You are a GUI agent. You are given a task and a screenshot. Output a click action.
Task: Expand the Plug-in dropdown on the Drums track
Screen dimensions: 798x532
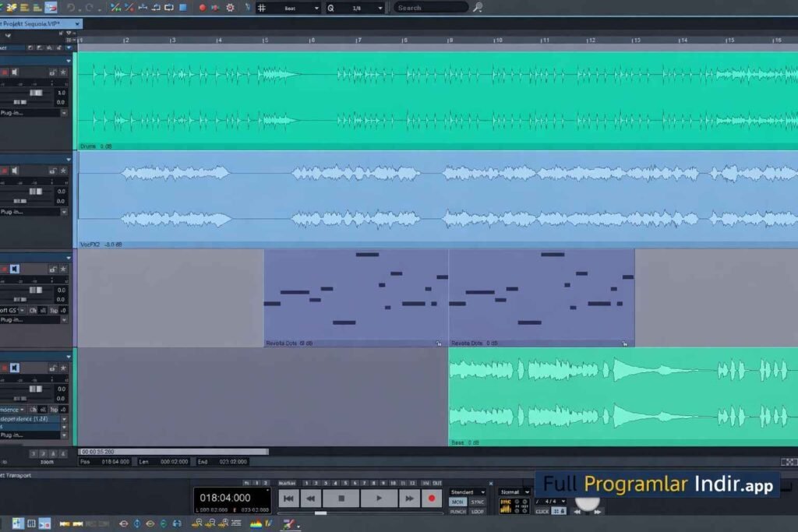point(64,113)
